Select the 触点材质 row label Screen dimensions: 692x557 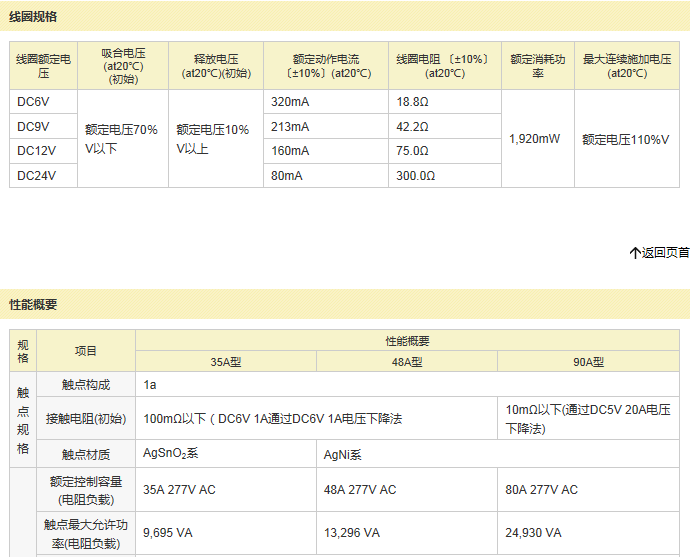tap(85, 454)
